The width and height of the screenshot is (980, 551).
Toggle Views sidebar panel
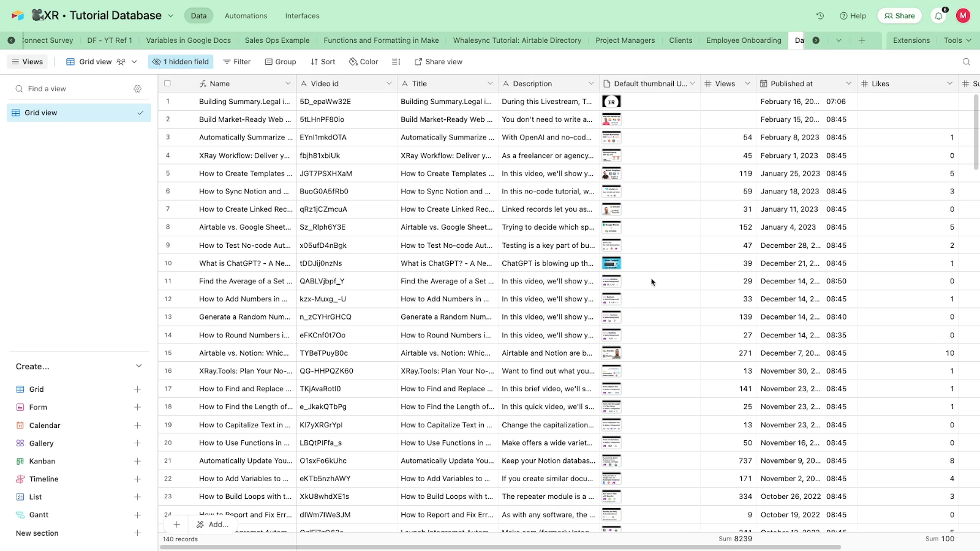tap(28, 62)
